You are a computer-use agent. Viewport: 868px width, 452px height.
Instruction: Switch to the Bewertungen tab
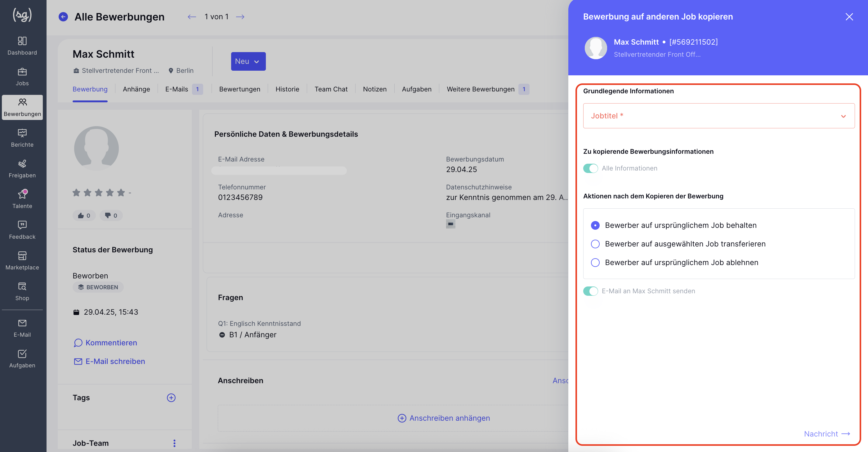pyautogui.click(x=239, y=89)
